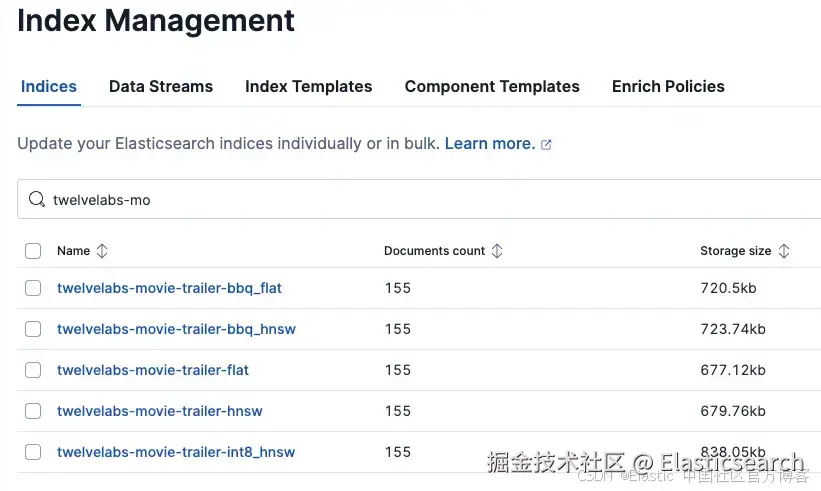Open index twelvelabs-movie-trailer-bbq_flat
The width and height of the screenshot is (821, 491).
[169, 288]
